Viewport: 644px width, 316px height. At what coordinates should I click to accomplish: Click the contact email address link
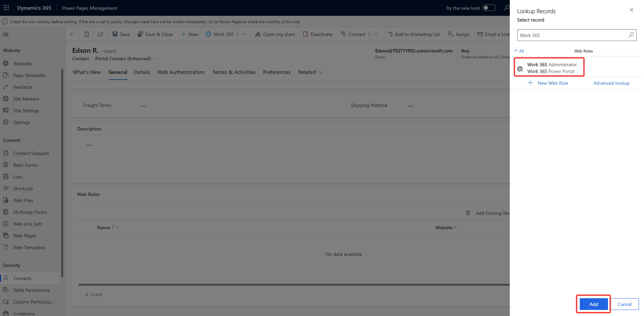tap(414, 51)
